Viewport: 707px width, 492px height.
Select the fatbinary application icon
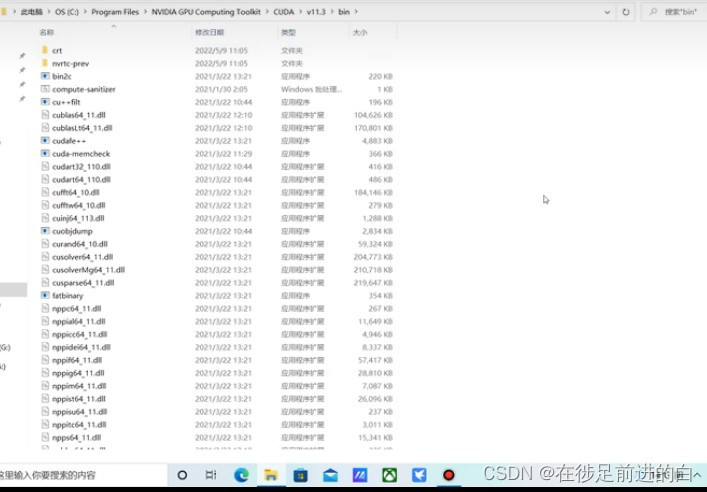tap(45, 295)
